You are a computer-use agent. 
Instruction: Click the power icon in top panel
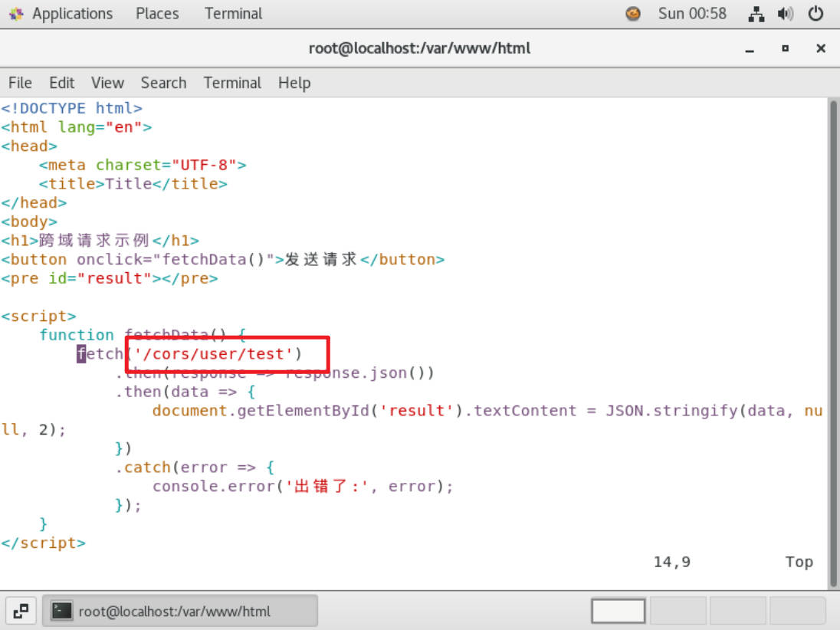pyautogui.click(x=815, y=14)
